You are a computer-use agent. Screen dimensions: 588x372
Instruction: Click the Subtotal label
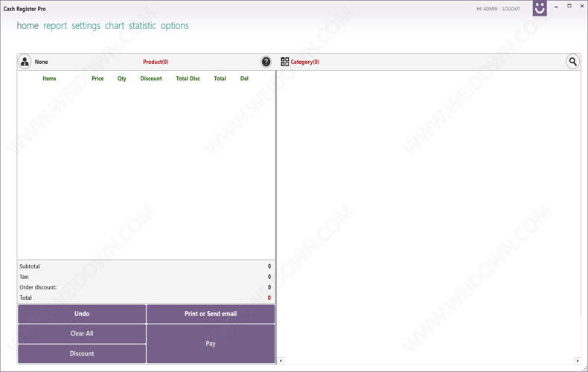point(30,266)
